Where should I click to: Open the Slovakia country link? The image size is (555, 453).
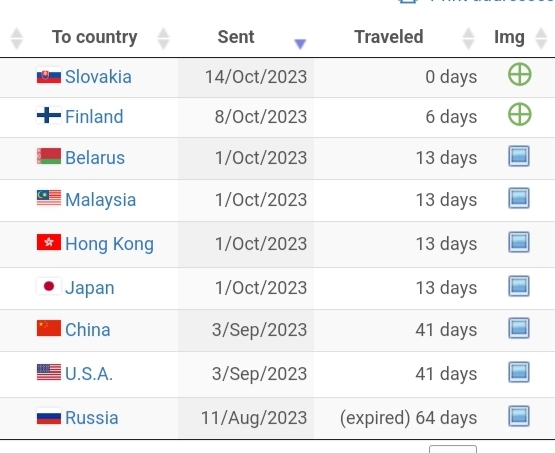[98, 77]
